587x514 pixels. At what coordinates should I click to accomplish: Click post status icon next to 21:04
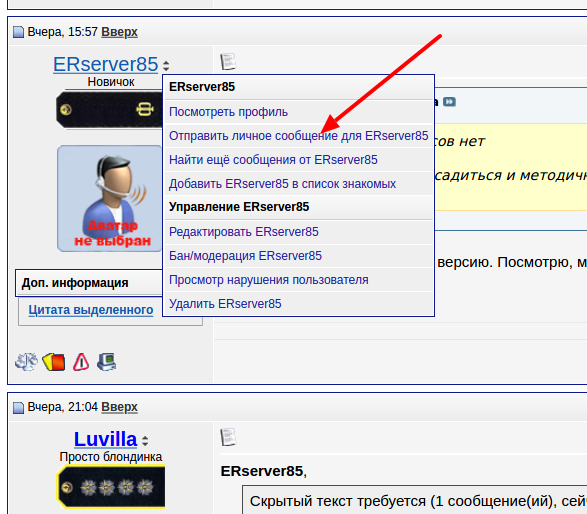[x=18, y=407]
